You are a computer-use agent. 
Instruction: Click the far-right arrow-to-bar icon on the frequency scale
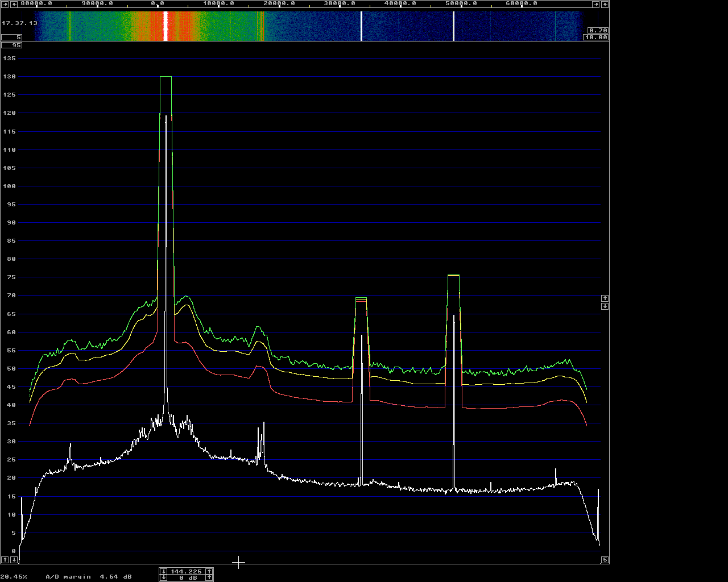605,4
